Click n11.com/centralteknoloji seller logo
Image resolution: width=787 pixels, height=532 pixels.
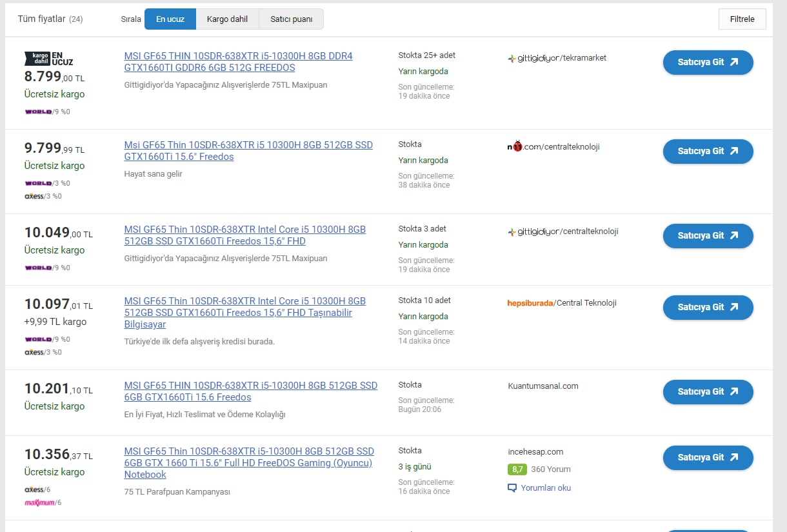click(x=553, y=146)
